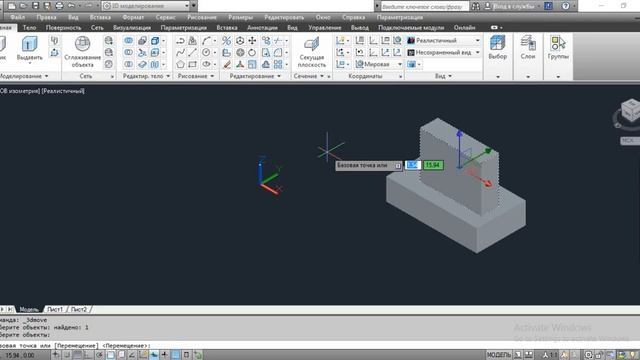Open the Справка menu
Screen dimensions: 640x360
pos(353,17)
